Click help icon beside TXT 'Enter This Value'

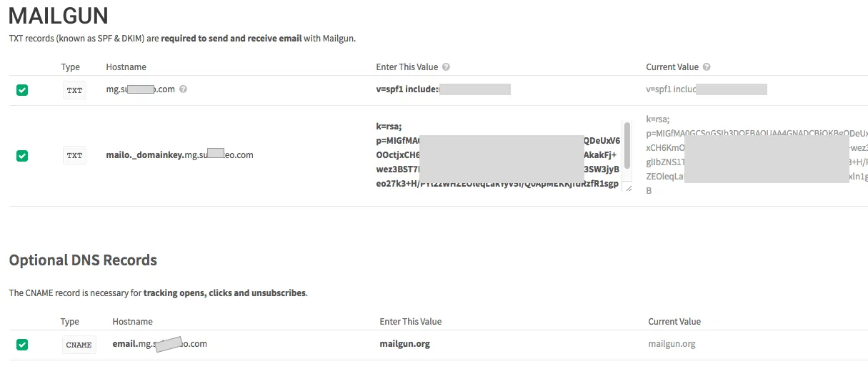pos(447,67)
